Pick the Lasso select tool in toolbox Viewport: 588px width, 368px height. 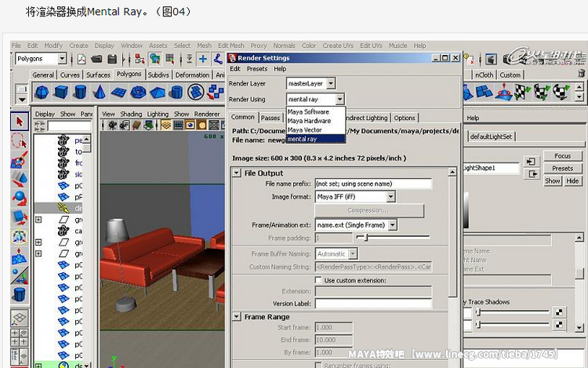point(19,140)
